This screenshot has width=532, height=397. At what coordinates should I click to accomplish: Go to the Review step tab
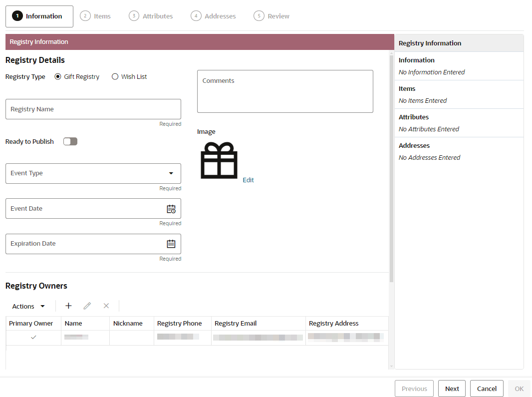271,16
